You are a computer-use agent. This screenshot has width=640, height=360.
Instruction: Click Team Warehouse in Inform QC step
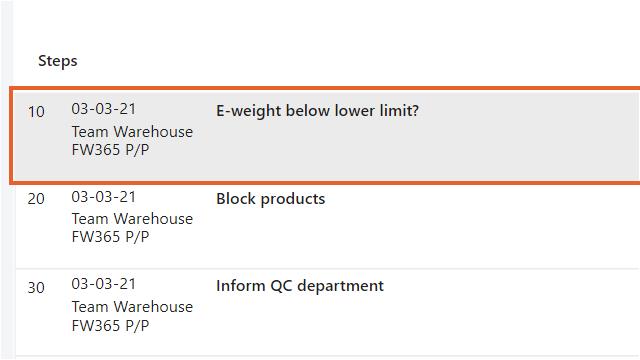pos(132,307)
